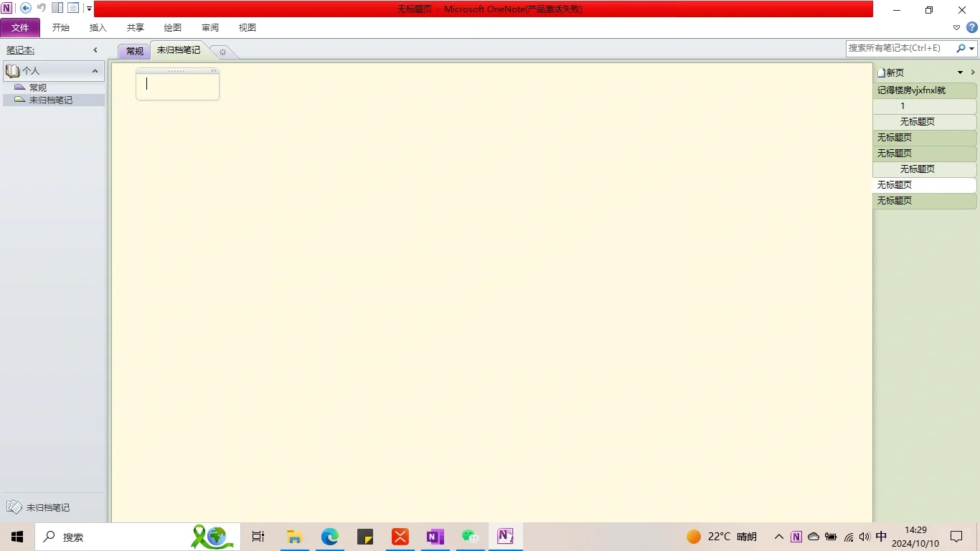Screen dimensions: 980x551
Task: Toggle the page panel collapse arrow above page list
Action: click(973, 72)
